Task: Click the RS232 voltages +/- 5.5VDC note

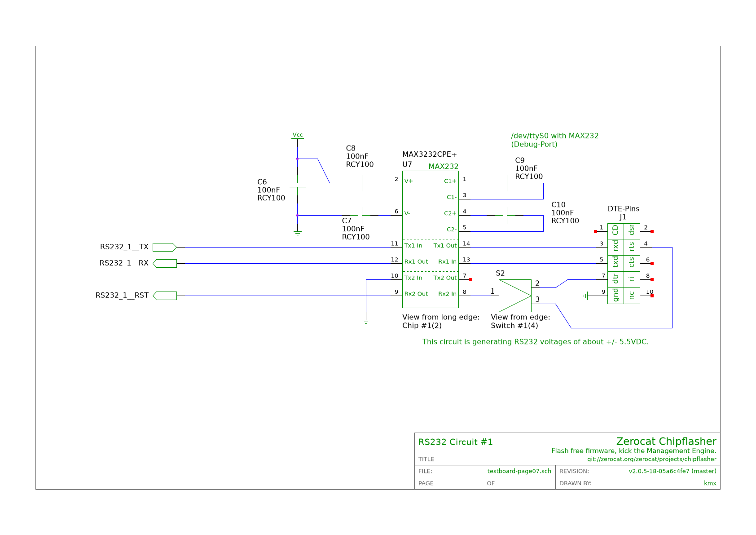Action: click(536, 342)
